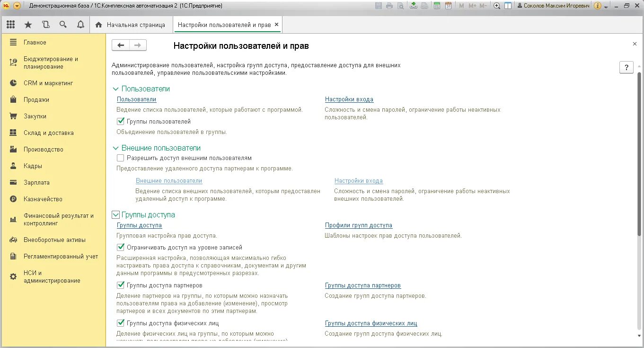Click the Print preview icon

[x=401, y=6]
